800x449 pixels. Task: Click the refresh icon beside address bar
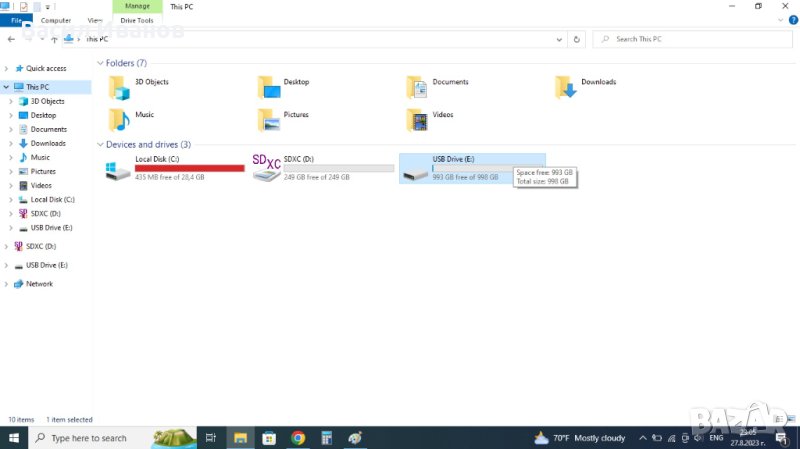pyautogui.click(x=576, y=39)
